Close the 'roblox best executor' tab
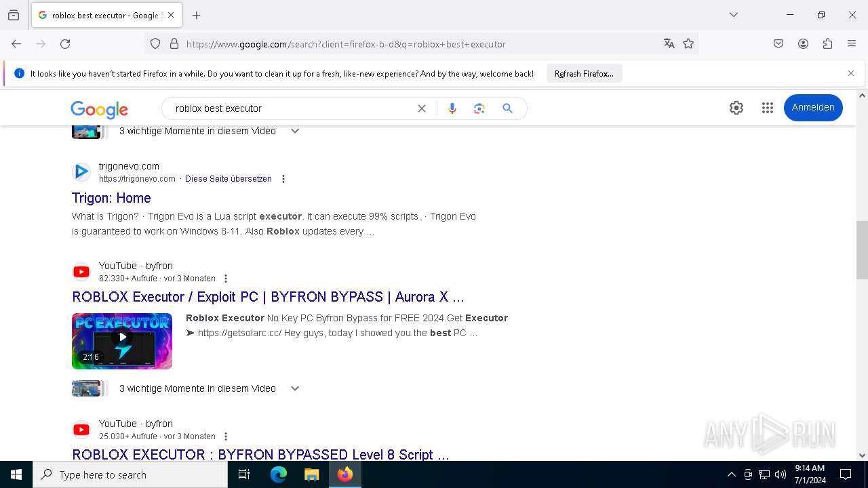This screenshot has width=868, height=488. click(x=171, y=15)
